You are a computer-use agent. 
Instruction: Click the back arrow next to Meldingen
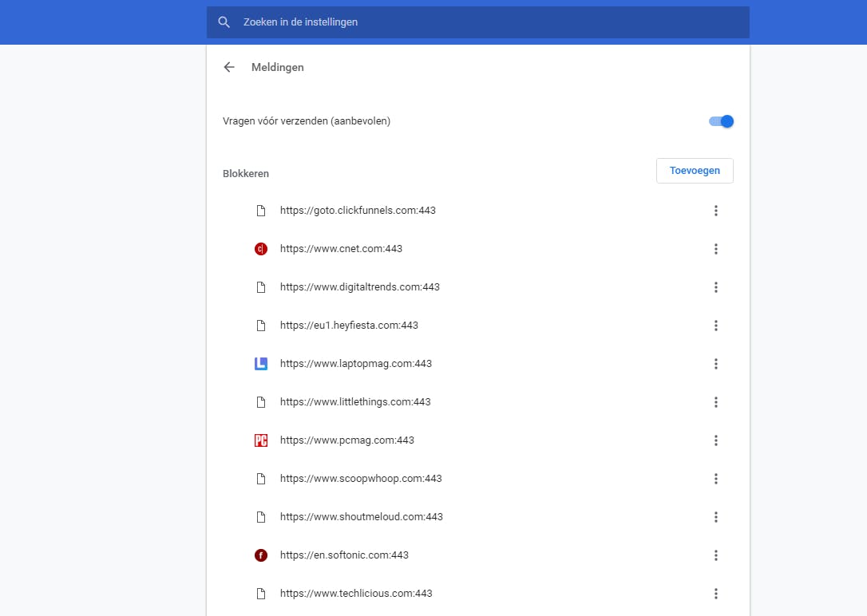(229, 68)
